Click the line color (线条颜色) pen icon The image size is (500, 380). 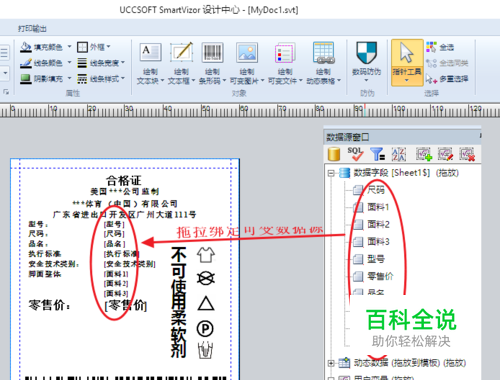[25, 63]
